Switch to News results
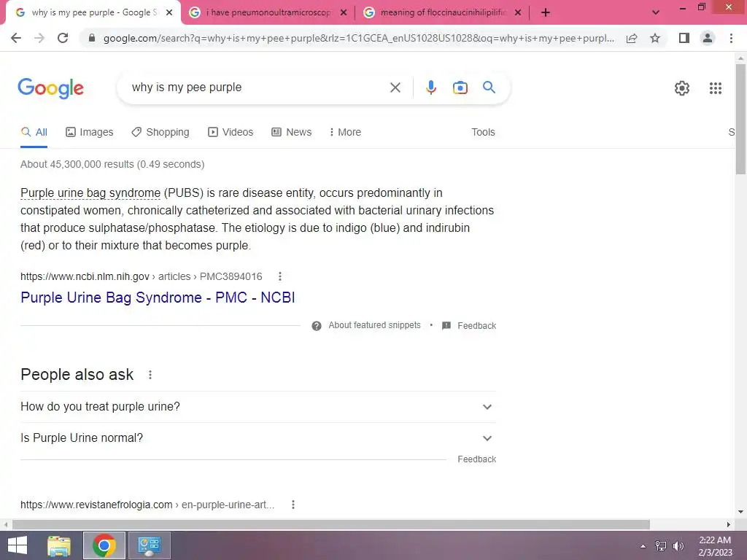The image size is (747, 560). coord(291,132)
